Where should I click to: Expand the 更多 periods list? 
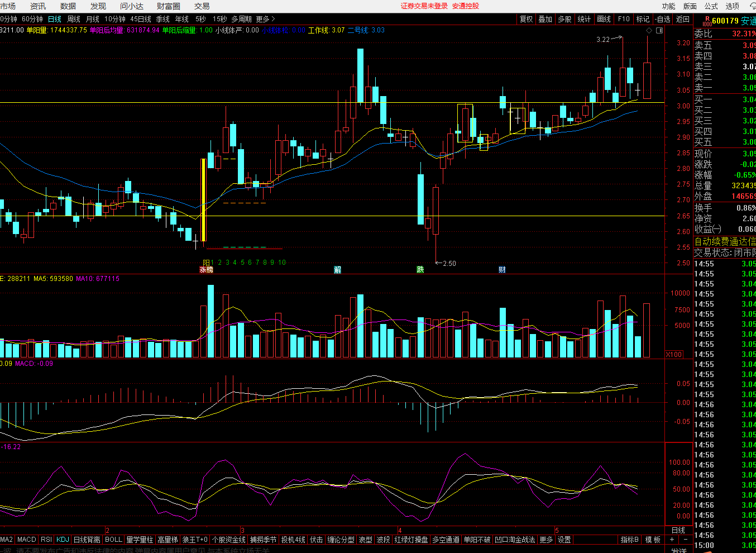coord(265,19)
